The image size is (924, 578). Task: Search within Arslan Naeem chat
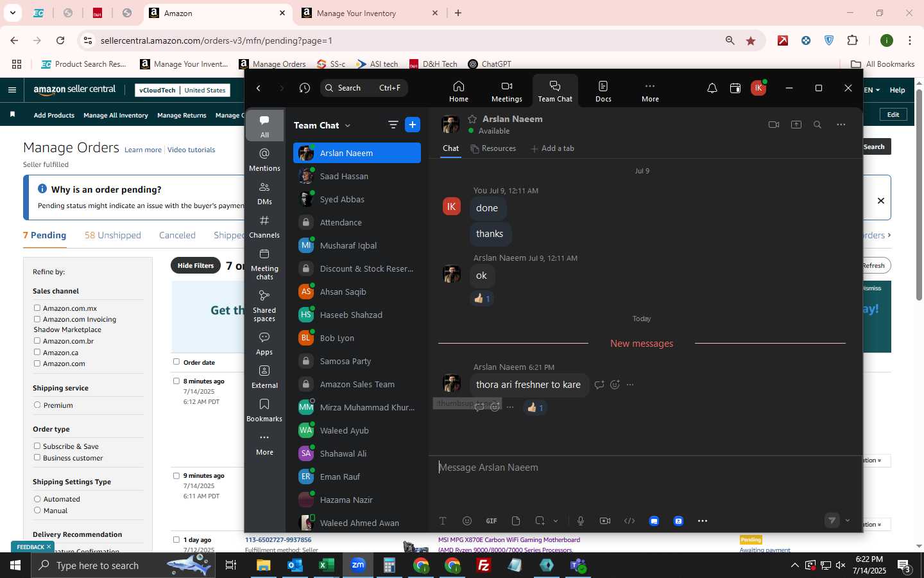(817, 125)
